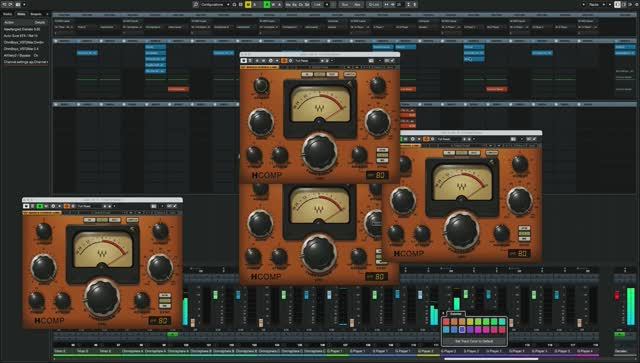The height and width of the screenshot is (363, 640).
Task: Toggle the Limiter button in left H-Comp window
Action: pyautogui.click(x=132, y=220)
